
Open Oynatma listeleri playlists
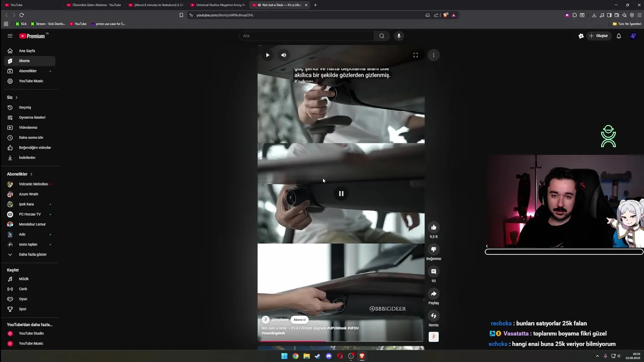[30, 118]
